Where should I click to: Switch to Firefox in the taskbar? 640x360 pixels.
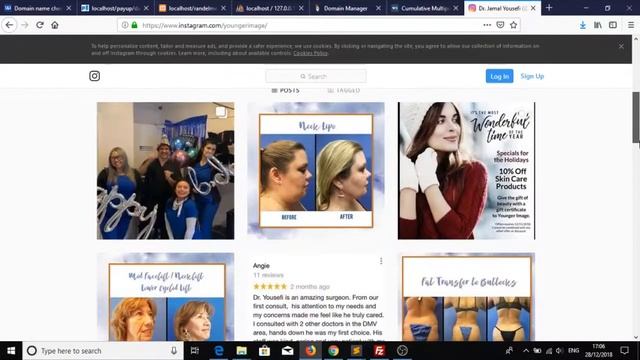click(x=311, y=351)
